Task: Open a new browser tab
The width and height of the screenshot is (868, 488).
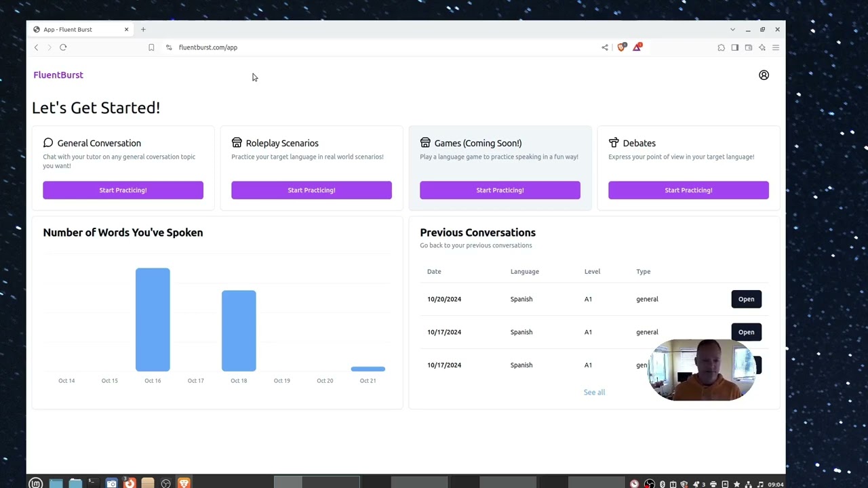Action: pos(143,29)
